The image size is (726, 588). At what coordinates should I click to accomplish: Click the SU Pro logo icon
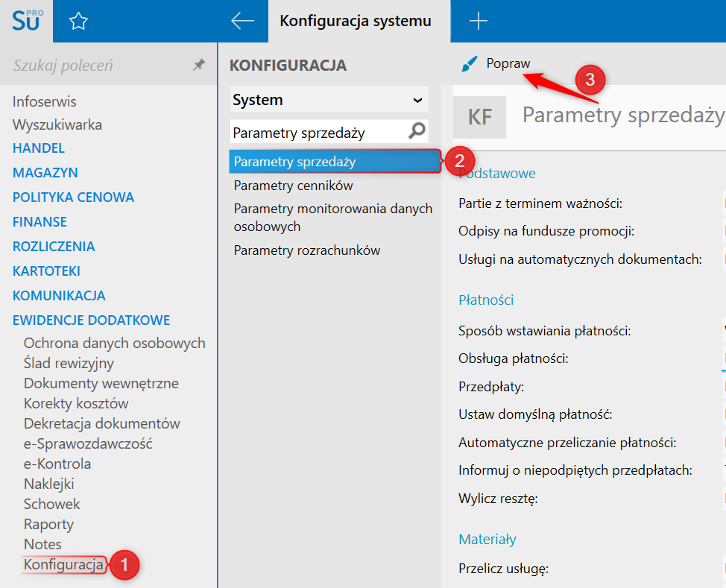click(27, 21)
